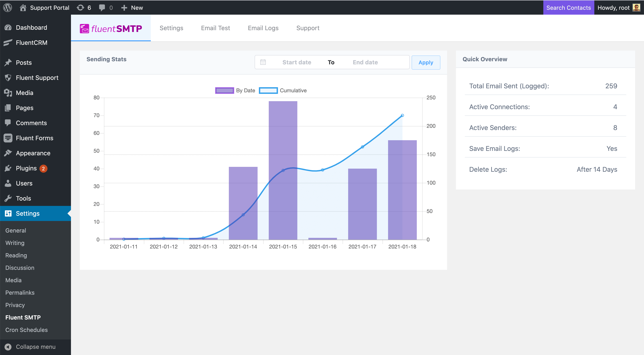
Task: Click the Fluent Support sidebar icon
Action: coord(8,77)
